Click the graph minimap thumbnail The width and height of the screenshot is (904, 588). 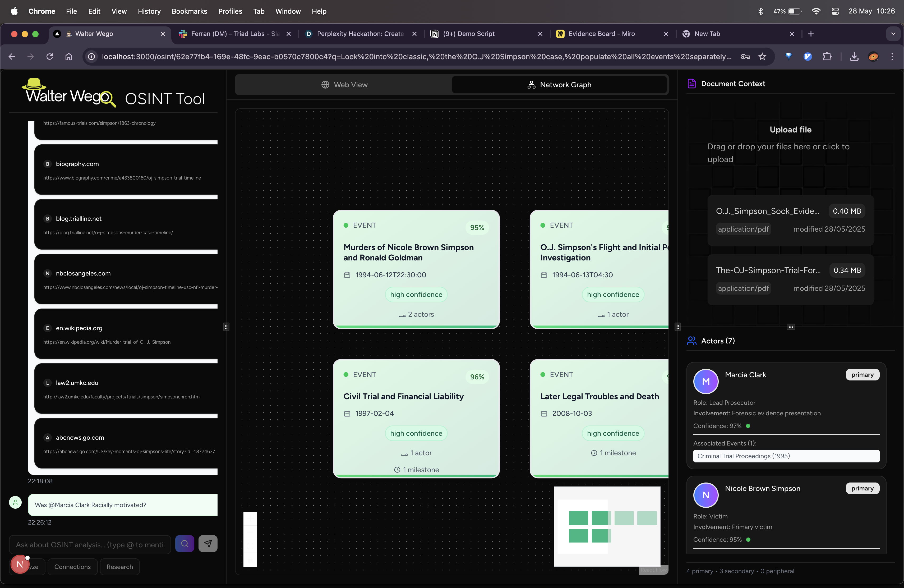[x=607, y=526]
